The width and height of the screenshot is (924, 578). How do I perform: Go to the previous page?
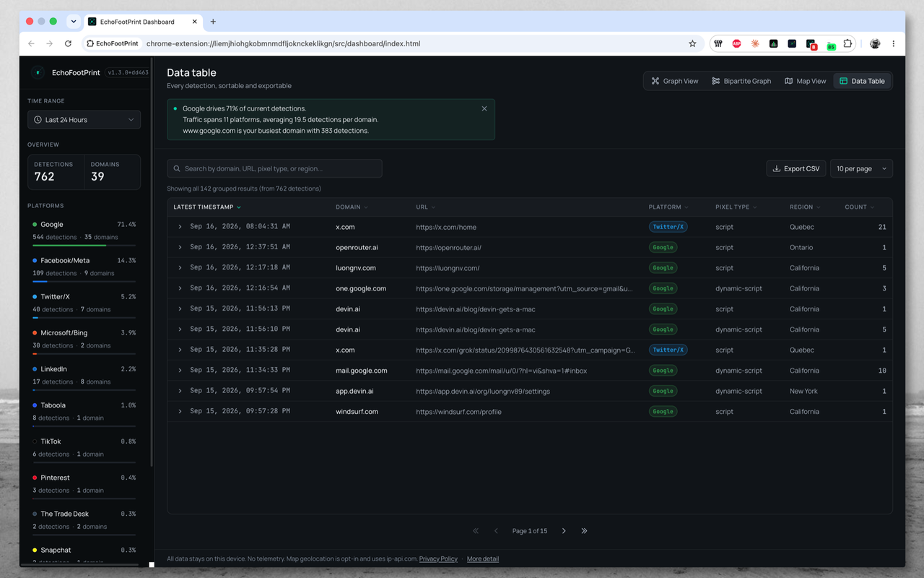pyautogui.click(x=496, y=531)
